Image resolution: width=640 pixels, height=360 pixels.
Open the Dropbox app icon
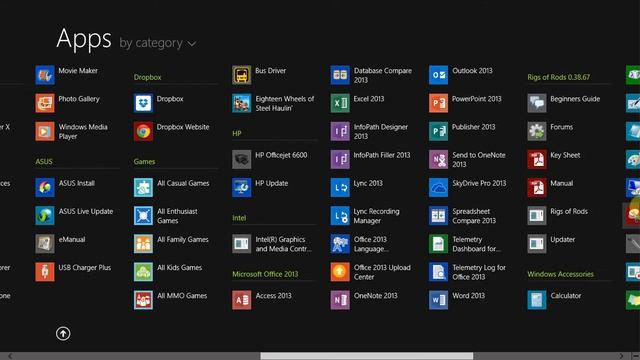(143, 103)
